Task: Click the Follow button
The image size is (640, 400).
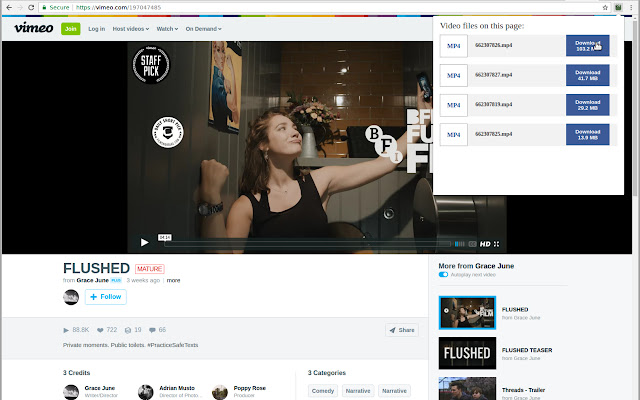Action: click(x=105, y=297)
